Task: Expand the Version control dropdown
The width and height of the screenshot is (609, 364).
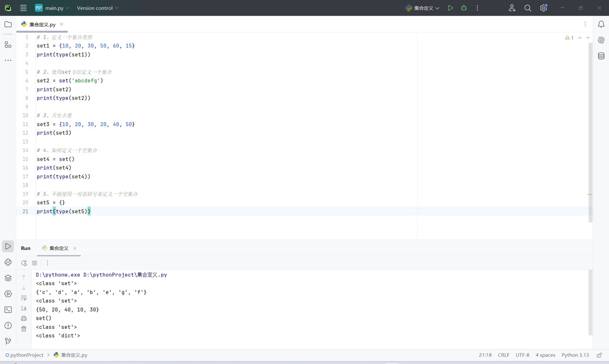Action: [98, 8]
